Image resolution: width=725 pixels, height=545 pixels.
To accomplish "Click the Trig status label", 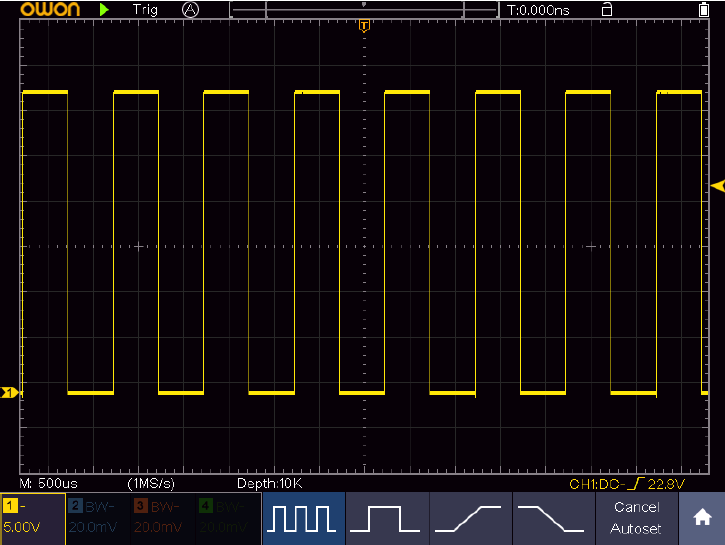I will [145, 9].
